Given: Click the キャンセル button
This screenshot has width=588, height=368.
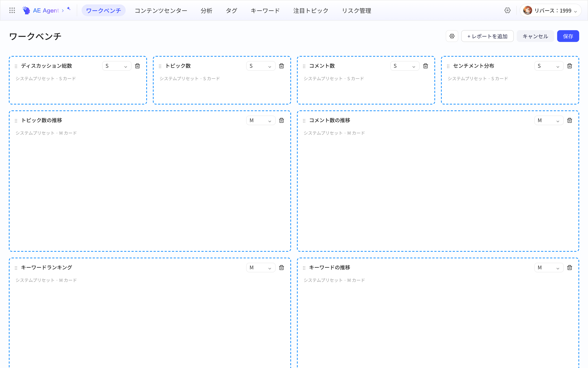Looking at the screenshot, I should pyautogui.click(x=535, y=36).
